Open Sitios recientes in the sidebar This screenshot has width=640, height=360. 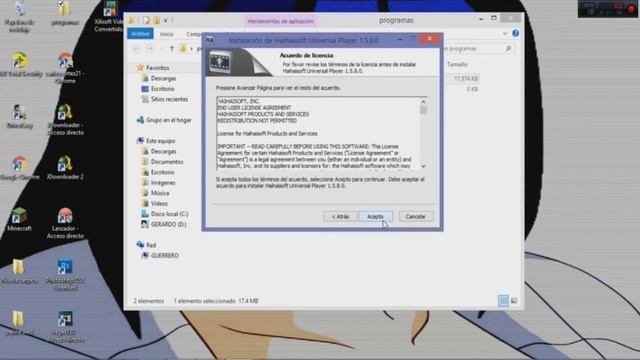tap(169, 99)
